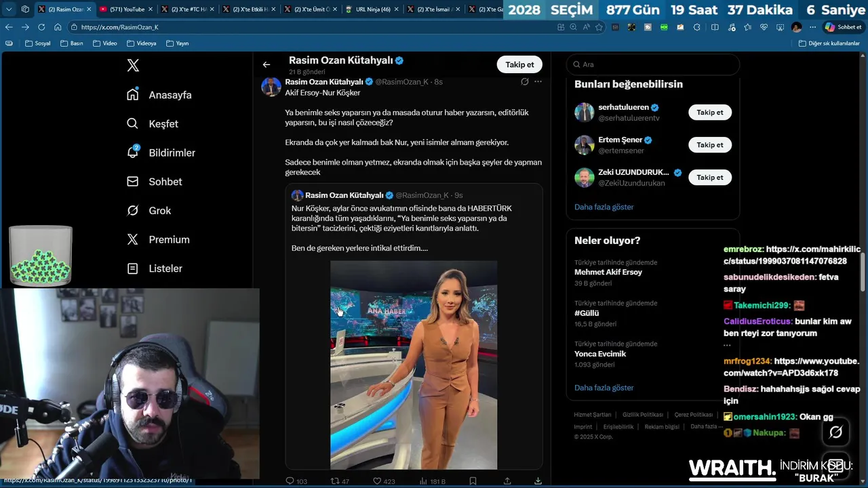Click the zoom magnifier icon in address bar
Image resolution: width=868 pixels, height=488 pixels.
click(573, 27)
